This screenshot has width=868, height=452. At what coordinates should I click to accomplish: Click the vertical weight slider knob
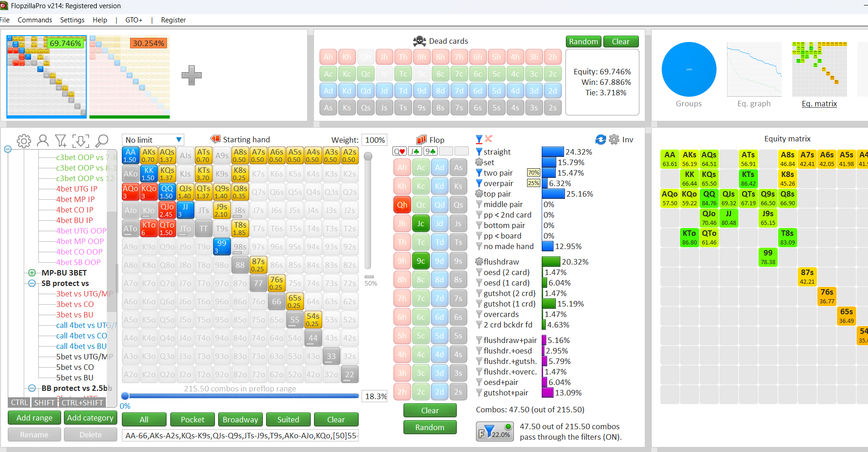[368, 156]
